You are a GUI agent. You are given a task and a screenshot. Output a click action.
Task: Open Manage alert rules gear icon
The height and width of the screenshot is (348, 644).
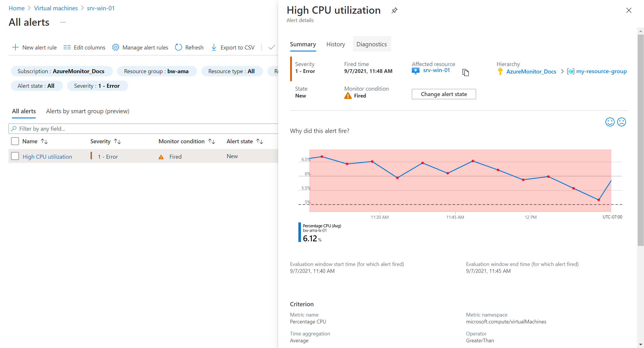point(115,47)
